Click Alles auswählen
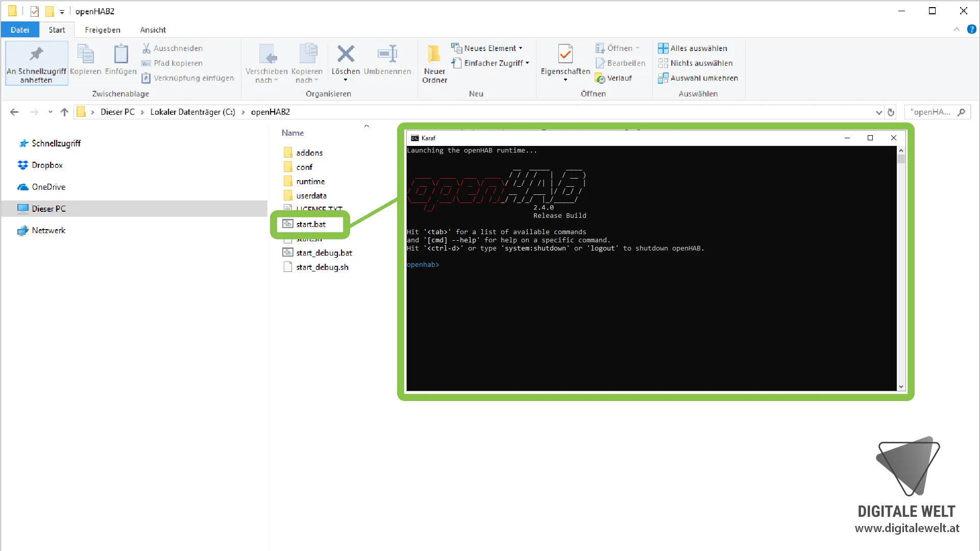The height and width of the screenshot is (551, 980). coord(692,48)
